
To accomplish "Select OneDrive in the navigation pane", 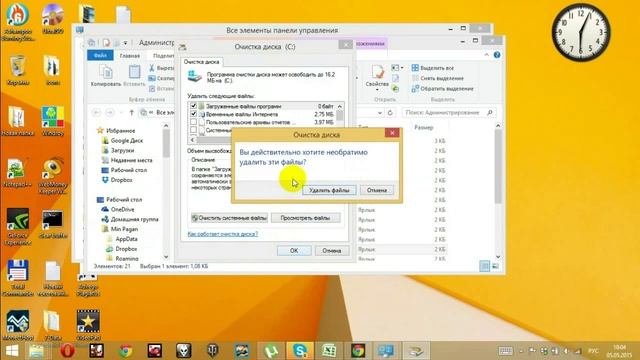I will (x=122, y=209).
